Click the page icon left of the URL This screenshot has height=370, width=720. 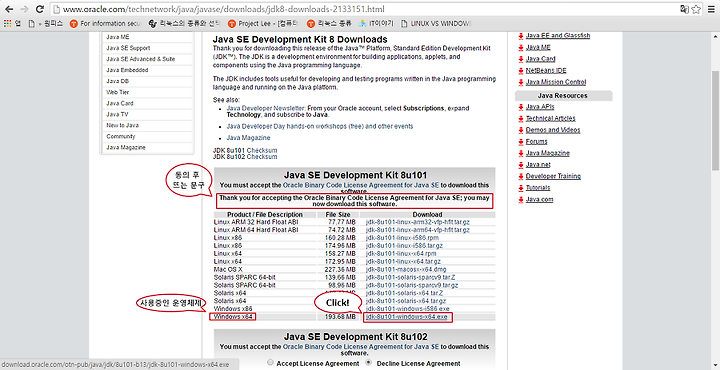[56, 9]
